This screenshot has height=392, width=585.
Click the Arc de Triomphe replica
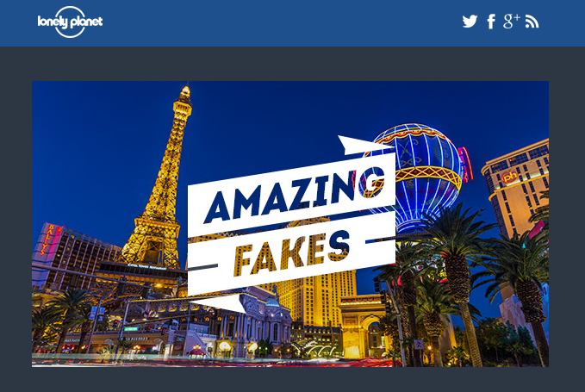(363, 326)
